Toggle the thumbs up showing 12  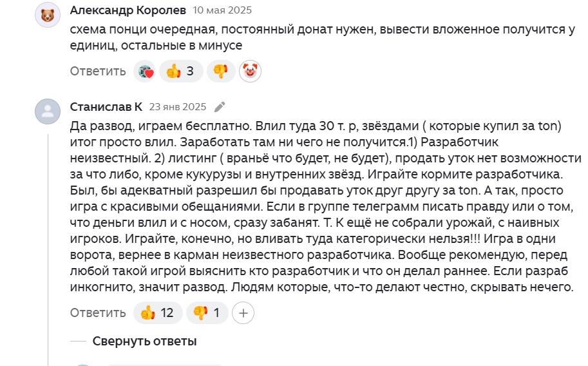tap(158, 313)
